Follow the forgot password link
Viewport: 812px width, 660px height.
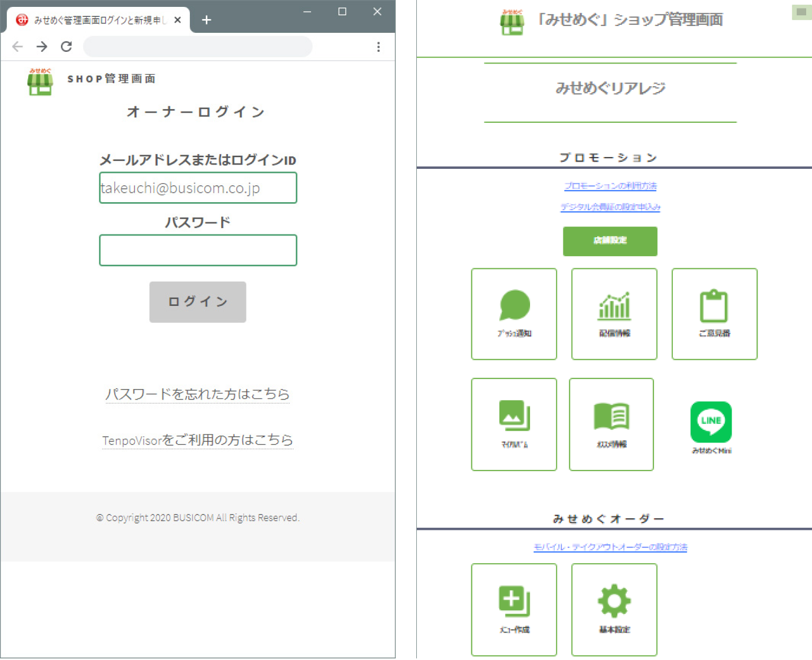(197, 394)
